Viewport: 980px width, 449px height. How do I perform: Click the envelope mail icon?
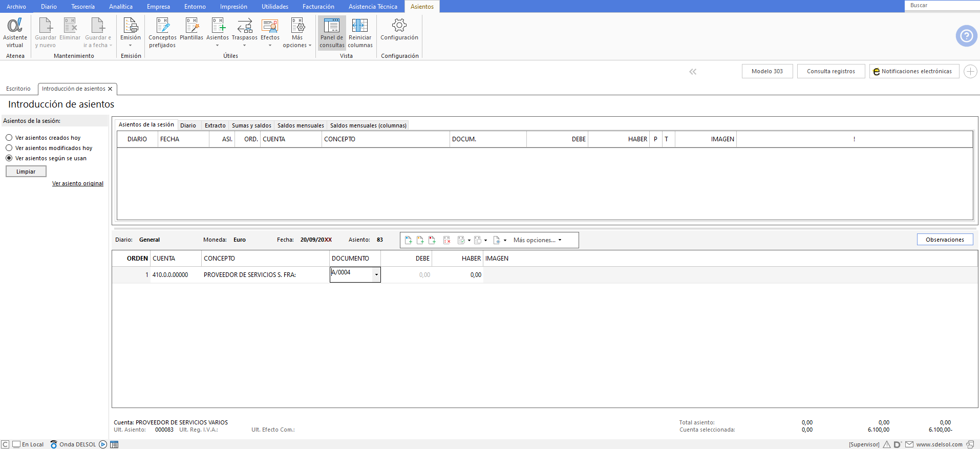pos(909,444)
